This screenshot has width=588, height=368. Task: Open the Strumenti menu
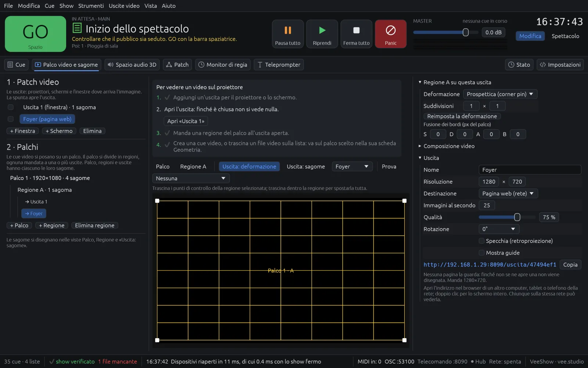pyautogui.click(x=91, y=6)
